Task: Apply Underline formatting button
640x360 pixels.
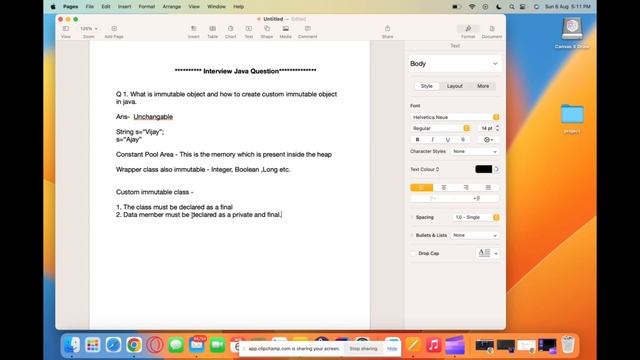Action: point(448,140)
